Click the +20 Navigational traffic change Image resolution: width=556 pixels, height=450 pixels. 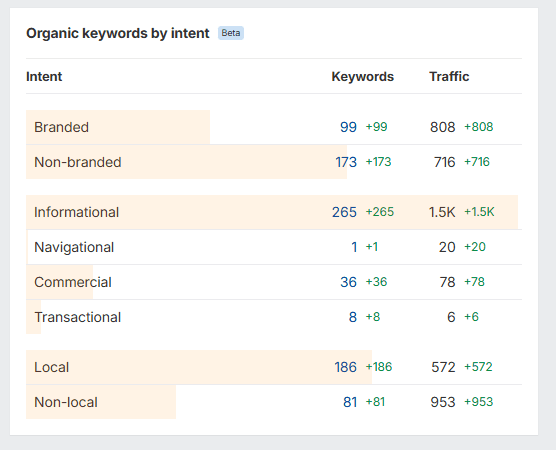tap(475, 246)
